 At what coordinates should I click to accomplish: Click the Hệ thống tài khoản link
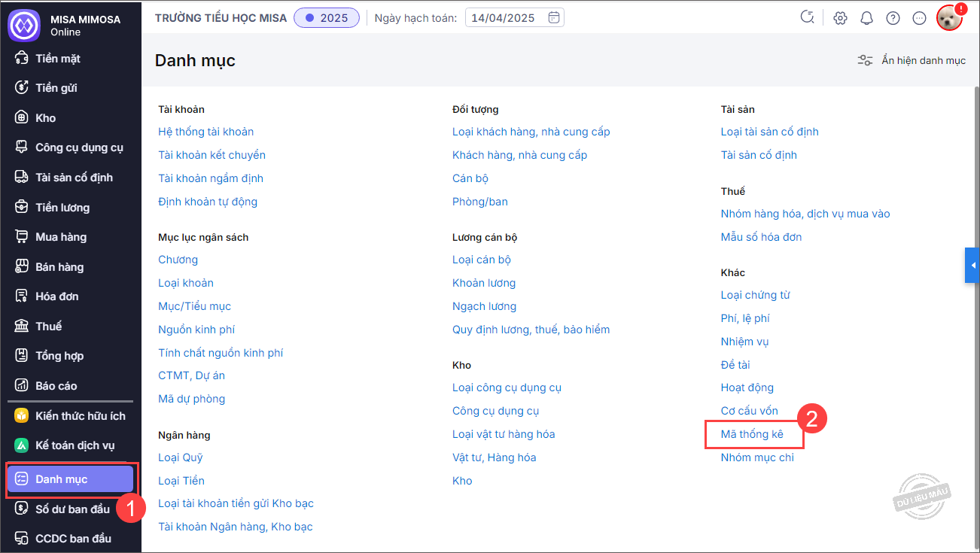(205, 132)
